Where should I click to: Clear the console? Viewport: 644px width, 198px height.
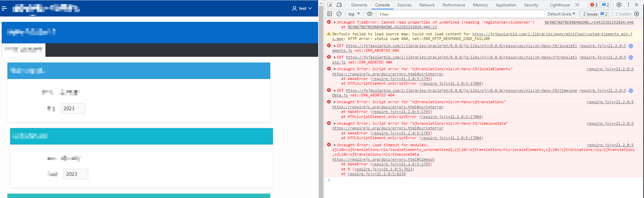coord(339,14)
